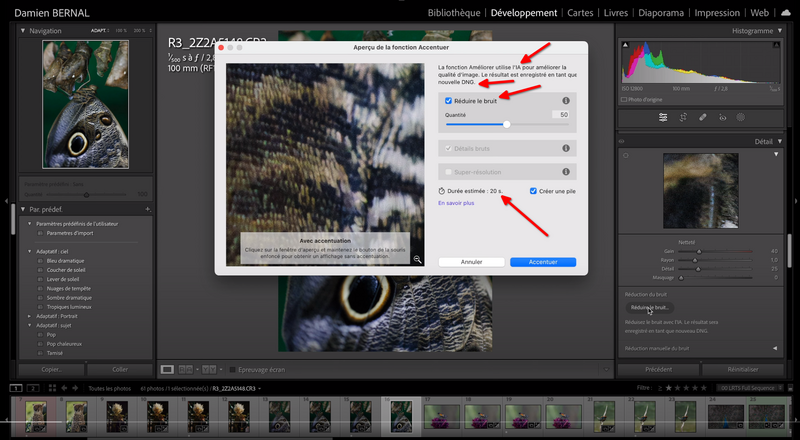Image resolution: width=800 pixels, height=440 pixels.
Task: Check the Photo d'origine checkbox
Action: [624, 100]
